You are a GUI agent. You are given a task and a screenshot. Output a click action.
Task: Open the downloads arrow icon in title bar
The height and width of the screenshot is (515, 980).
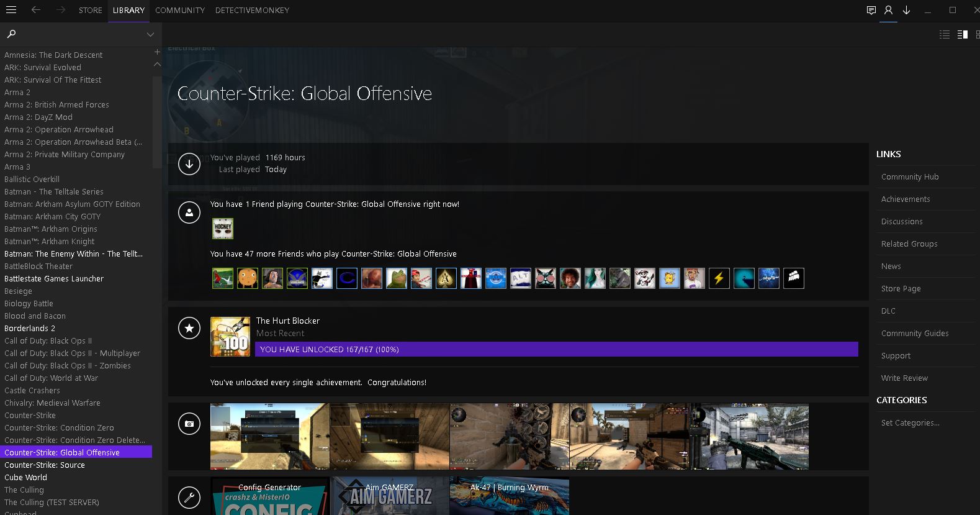(x=906, y=10)
